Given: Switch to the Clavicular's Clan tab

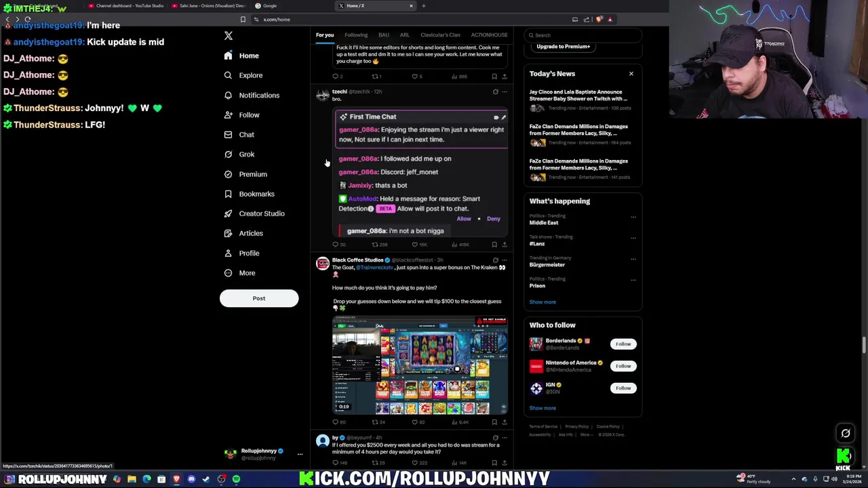Looking at the screenshot, I should click(440, 35).
